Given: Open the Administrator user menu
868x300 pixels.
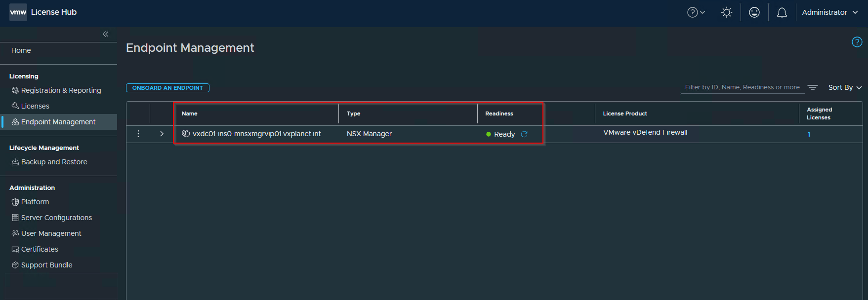Looking at the screenshot, I should [x=830, y=12].
